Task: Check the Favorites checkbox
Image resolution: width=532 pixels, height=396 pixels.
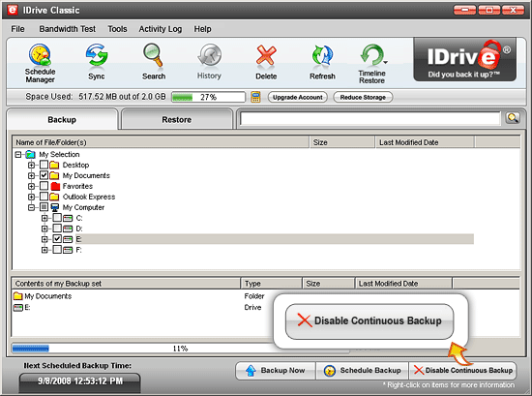Action: [44, 186]
